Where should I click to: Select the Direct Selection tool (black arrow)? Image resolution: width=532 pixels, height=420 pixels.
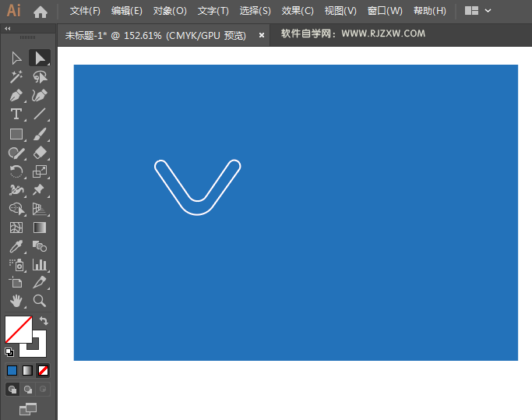pos(40,58)
